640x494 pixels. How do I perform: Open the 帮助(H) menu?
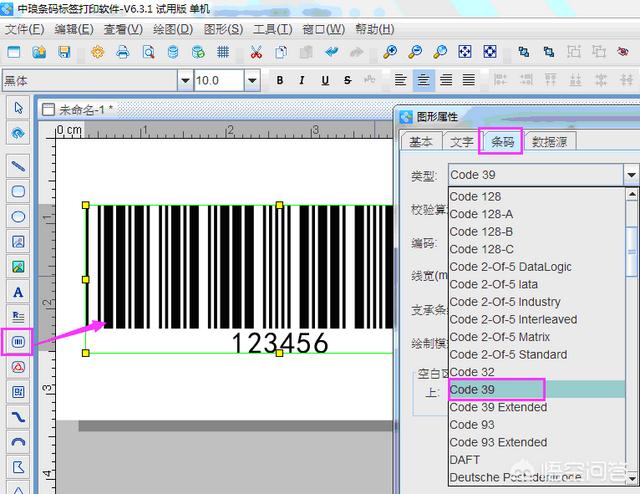375,29
